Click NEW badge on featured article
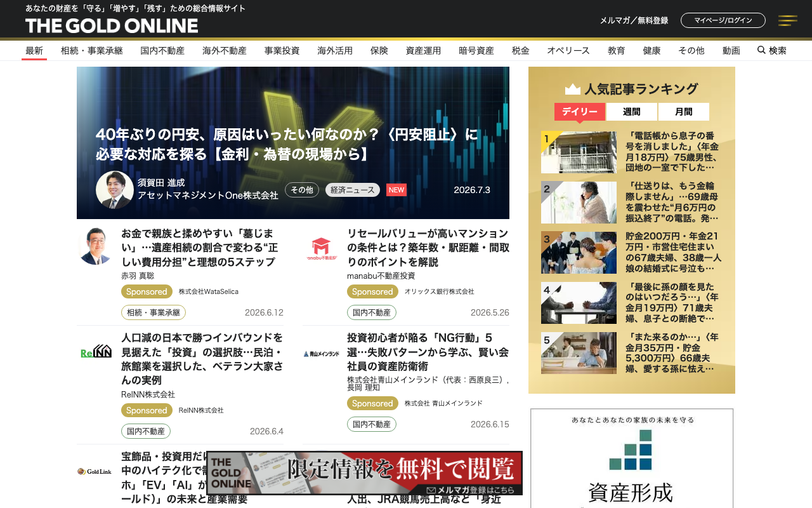Viewport: 812px width, 508px height. (x=396, y=190)
